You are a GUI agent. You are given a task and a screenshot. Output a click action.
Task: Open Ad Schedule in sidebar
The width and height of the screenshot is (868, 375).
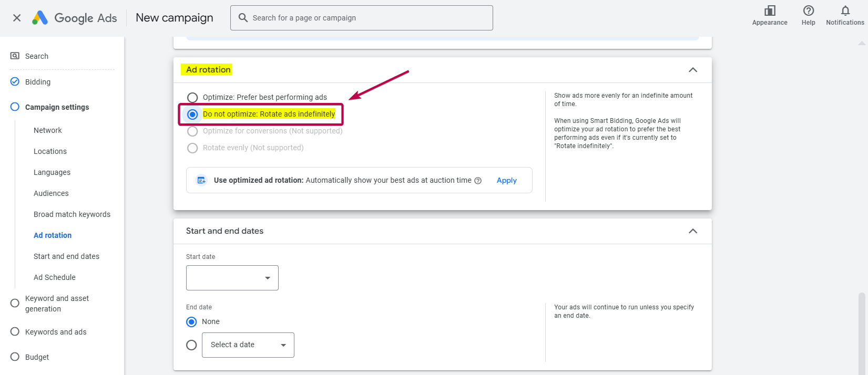coord(55,277)
